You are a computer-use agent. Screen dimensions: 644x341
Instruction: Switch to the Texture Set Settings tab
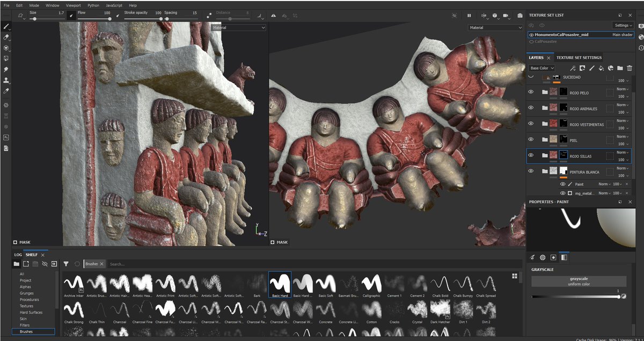pyautogui.click(x=579, y=57)
